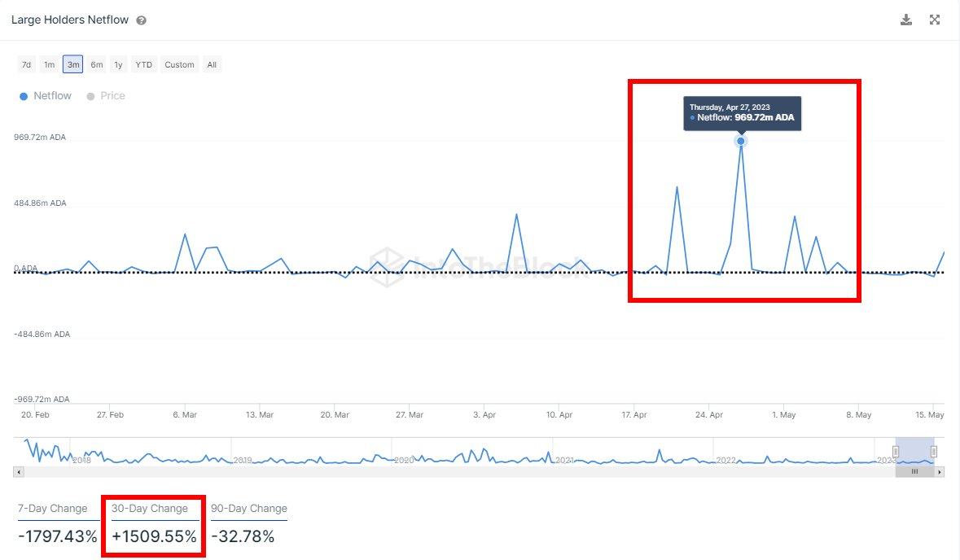Click the Apr 27 netflow peak point
The height and width of the screenshot is (560, 960).
pyautogui.click(x=741, y=141)
